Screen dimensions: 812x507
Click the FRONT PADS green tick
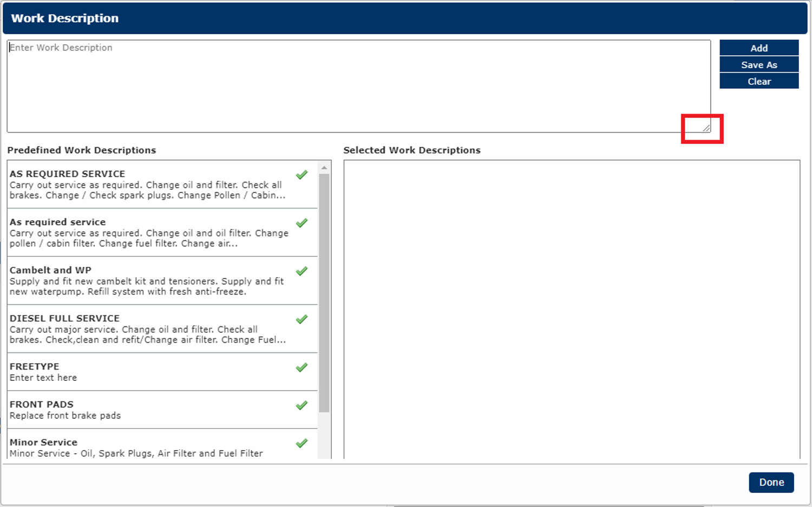point(302,405)
